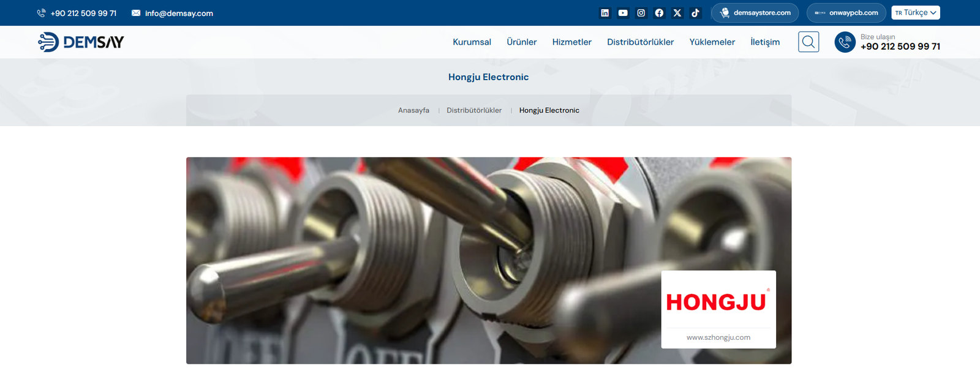The height and width of the screenshot is (379, 980).
Task: Open the Facebook social icon
Action: tap(659, 13)
